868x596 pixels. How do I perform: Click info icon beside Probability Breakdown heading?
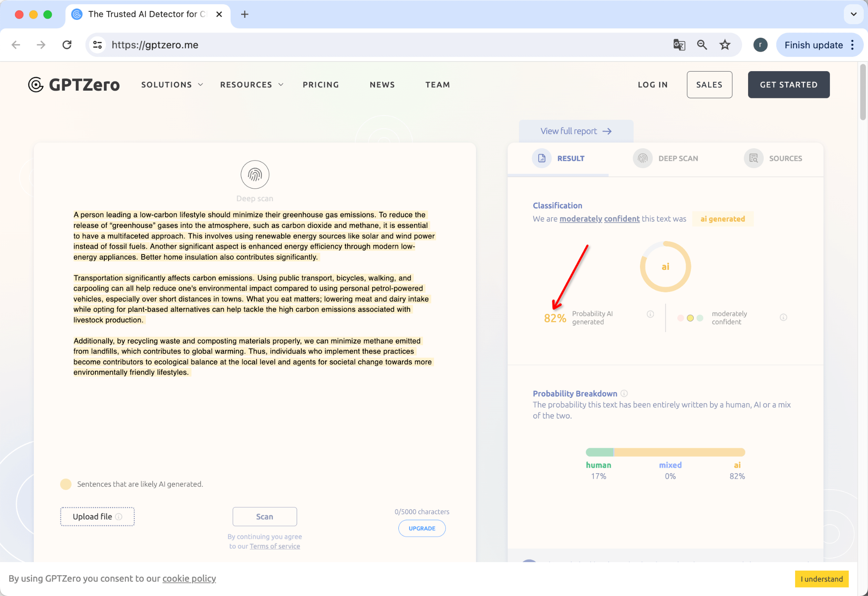(624, 393)
